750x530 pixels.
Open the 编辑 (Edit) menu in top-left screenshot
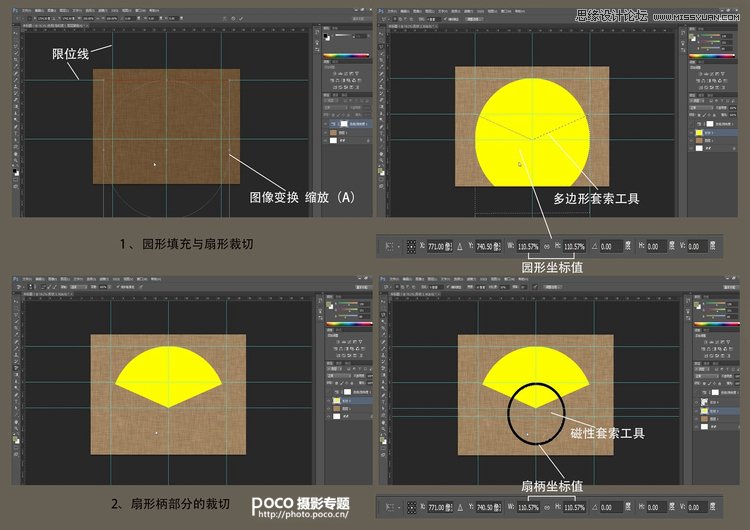click(39, 11)
